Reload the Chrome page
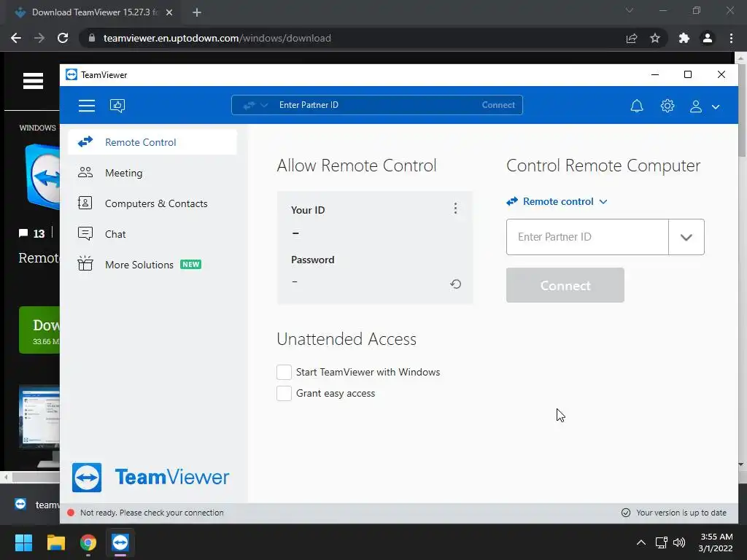The width and height of the screenshot is (747, 560). click(x=63, y=38)
